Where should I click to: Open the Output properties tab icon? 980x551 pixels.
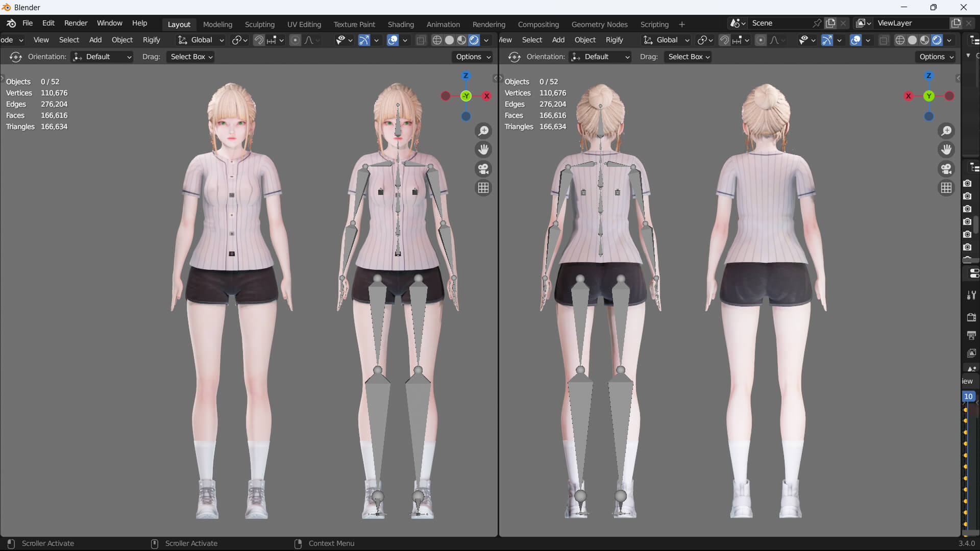971,335
